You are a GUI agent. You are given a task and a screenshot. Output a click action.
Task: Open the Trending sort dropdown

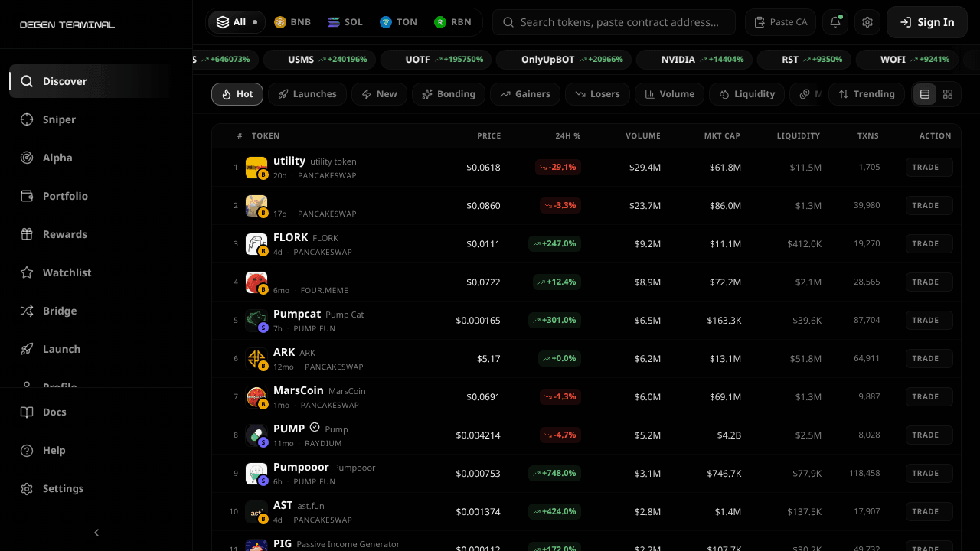coord(867,94)
